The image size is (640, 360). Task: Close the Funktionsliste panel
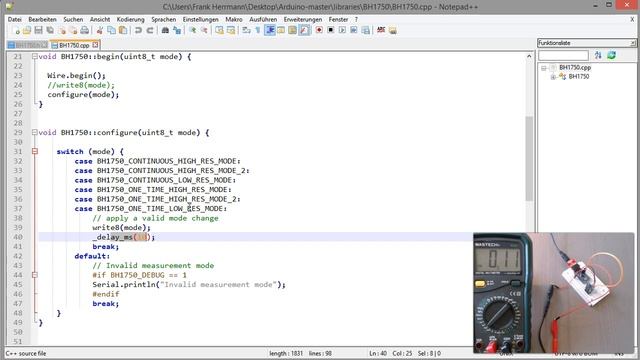pyautogui.click(x=633, y=43)
